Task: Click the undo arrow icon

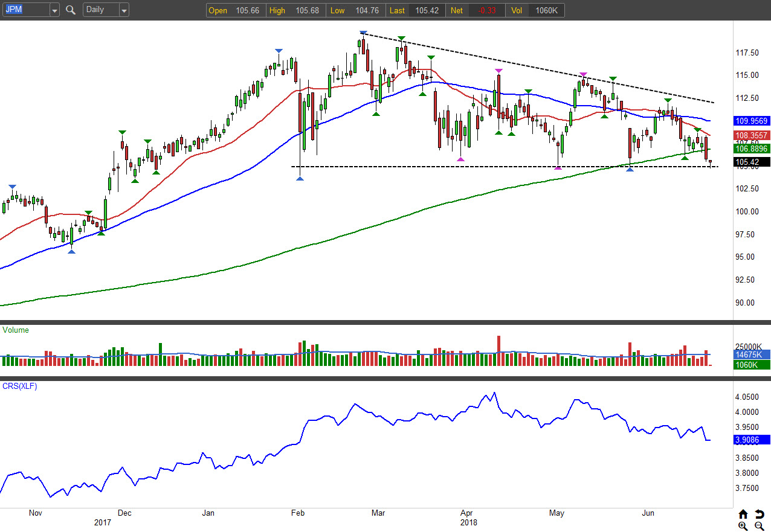Action: click(x=760, y=514)
